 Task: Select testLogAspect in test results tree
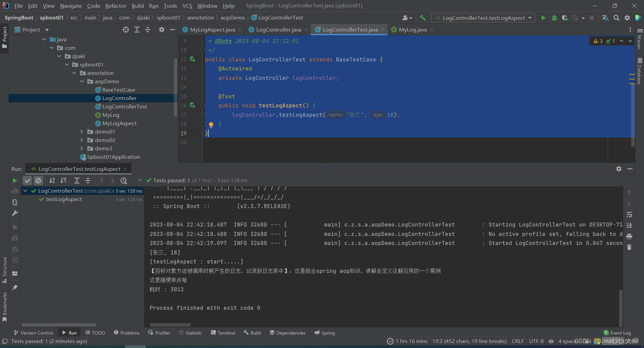64,199
